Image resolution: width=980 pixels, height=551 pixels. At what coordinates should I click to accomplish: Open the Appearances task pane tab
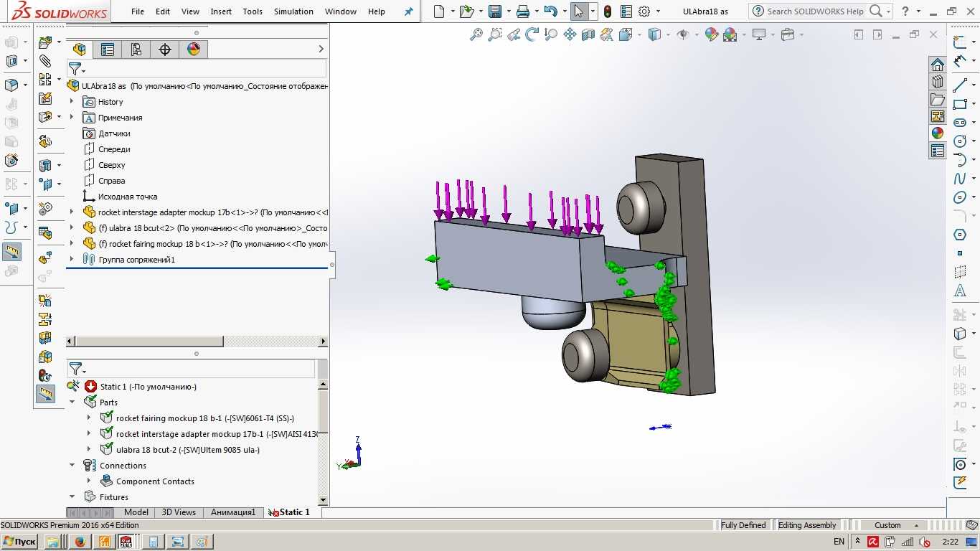click(938, 133)
